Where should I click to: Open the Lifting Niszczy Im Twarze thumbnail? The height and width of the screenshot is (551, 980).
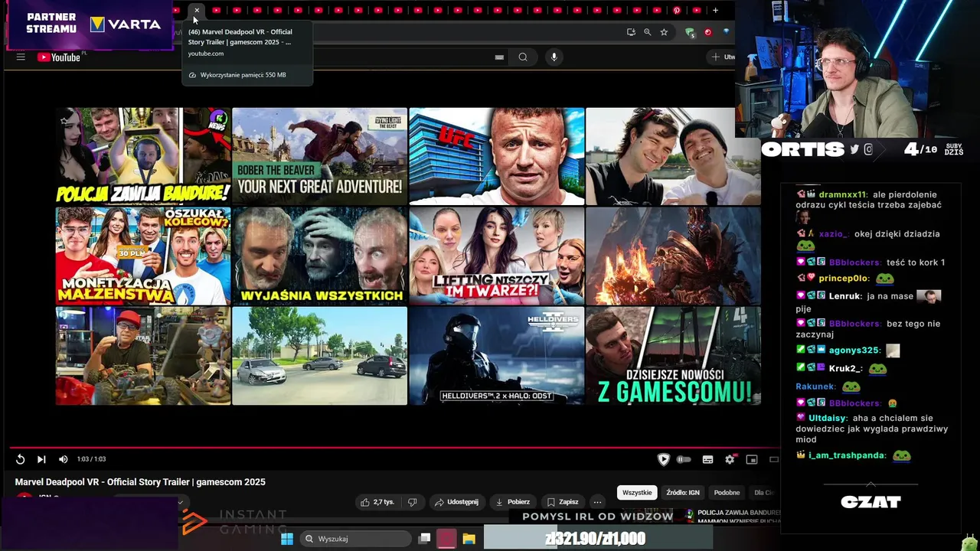[x=497, y=256]
